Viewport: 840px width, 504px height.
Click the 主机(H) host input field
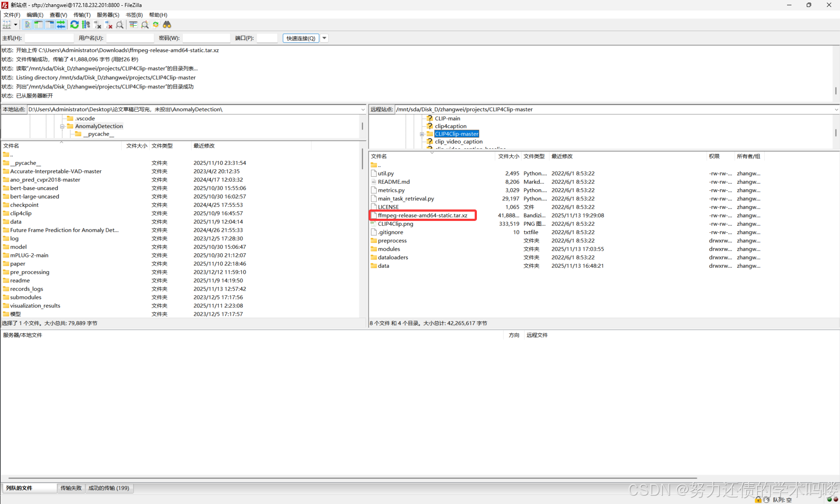49,38
